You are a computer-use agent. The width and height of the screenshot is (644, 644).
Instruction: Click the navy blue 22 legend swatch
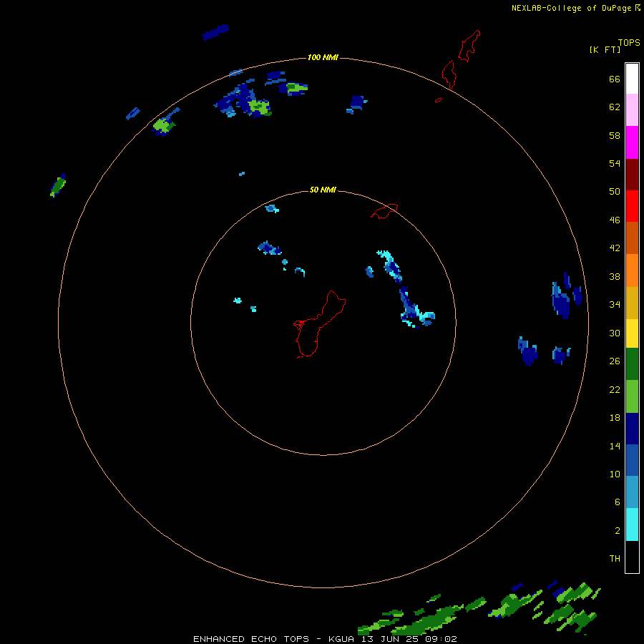[x=632, y=429]
